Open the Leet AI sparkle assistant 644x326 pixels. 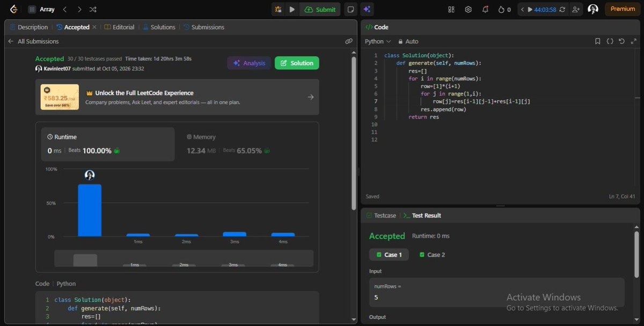(367, 9)
